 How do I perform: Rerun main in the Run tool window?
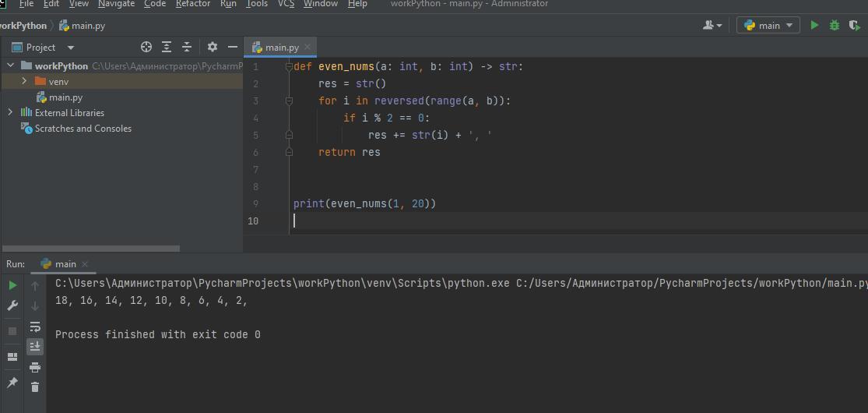tap(12, 286)
